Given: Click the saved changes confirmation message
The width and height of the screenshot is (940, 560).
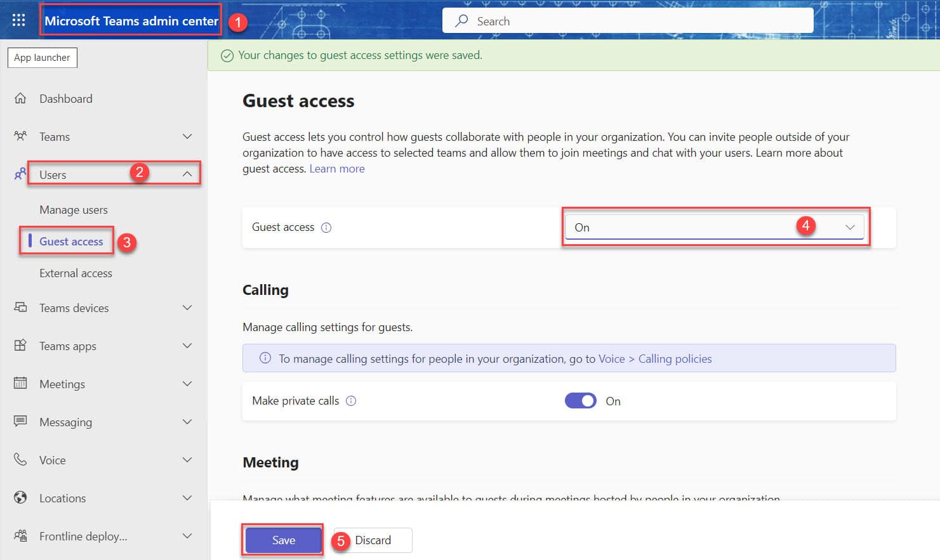Looking at the screenshot, I should point(360,55).
